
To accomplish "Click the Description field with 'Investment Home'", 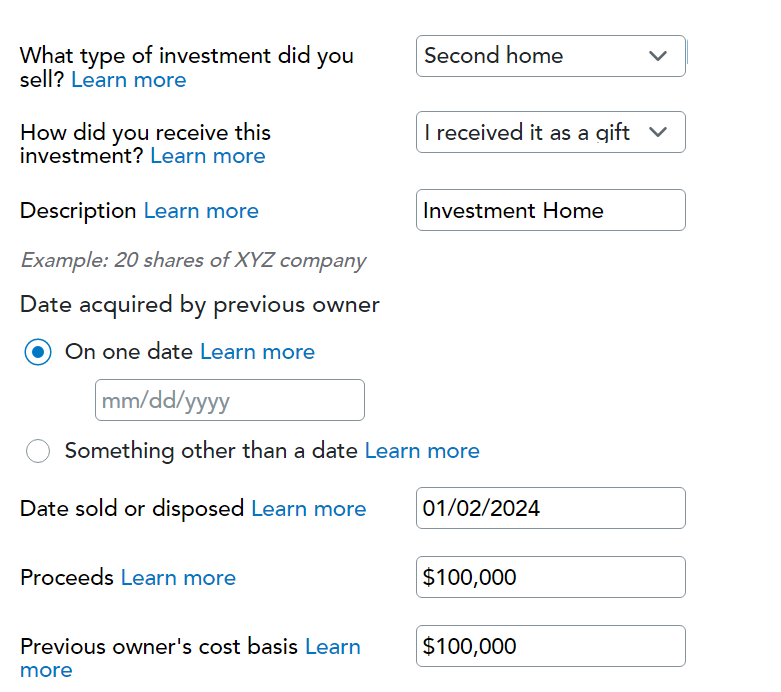I will [x=550, y=210].
